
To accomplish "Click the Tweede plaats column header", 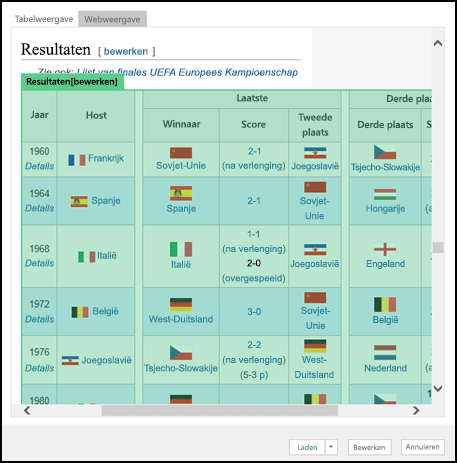I will [315, 125].
